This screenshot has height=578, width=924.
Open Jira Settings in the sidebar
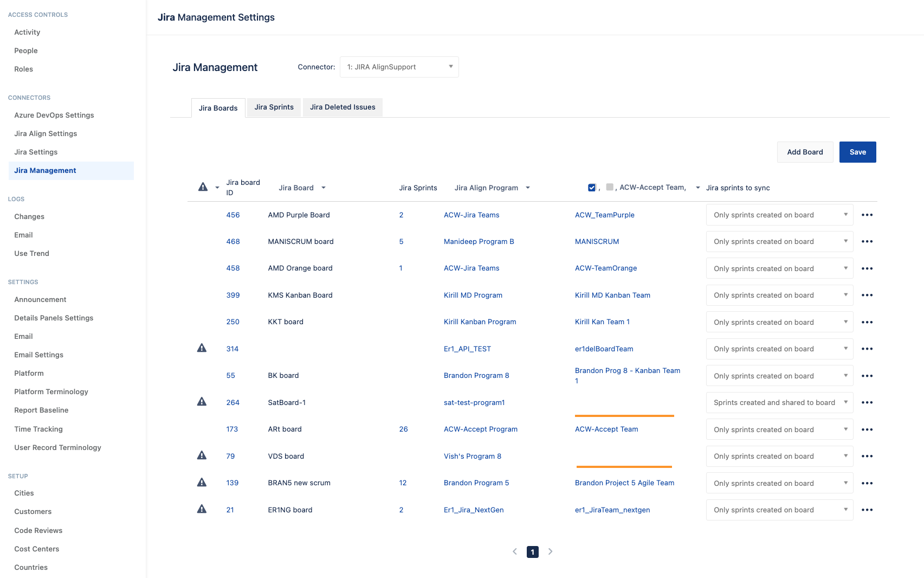(x=36, y=152)
